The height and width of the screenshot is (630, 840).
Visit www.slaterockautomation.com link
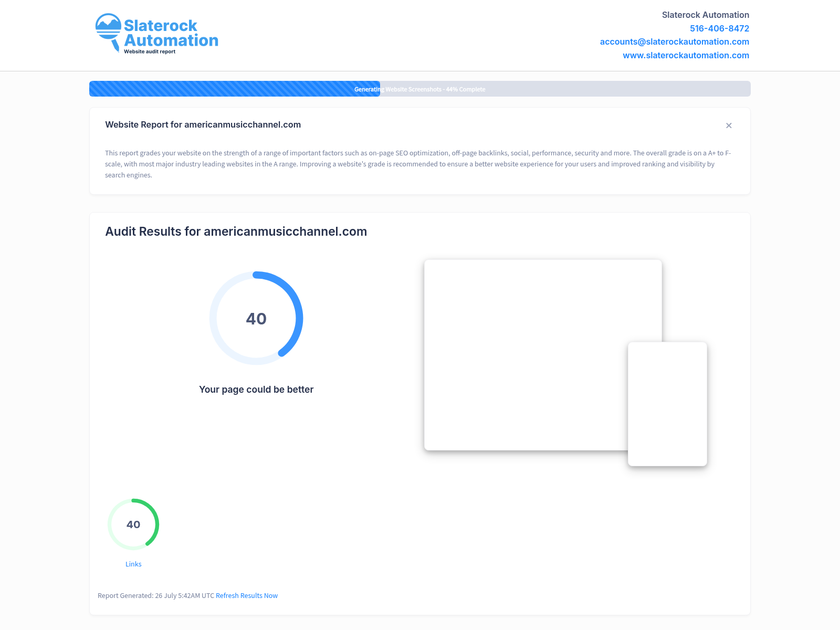686,55
